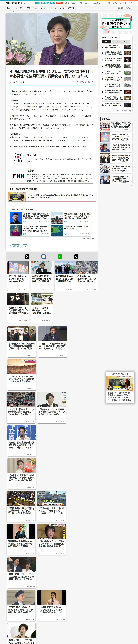Click the 小池百合子 tag
The image size is (138, 644).
(15, 246)
